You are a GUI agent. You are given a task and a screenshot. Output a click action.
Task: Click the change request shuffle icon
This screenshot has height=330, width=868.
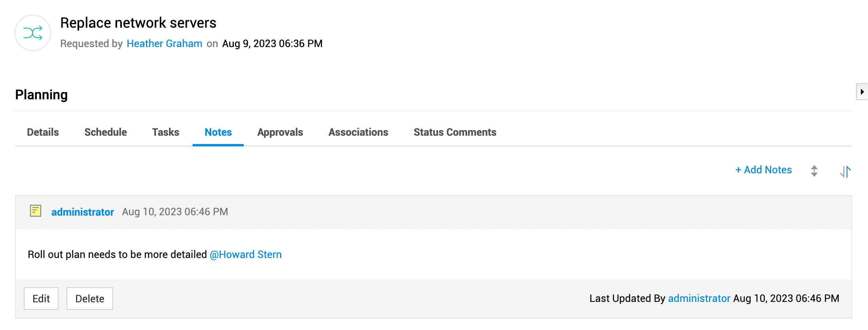(33, 33)
